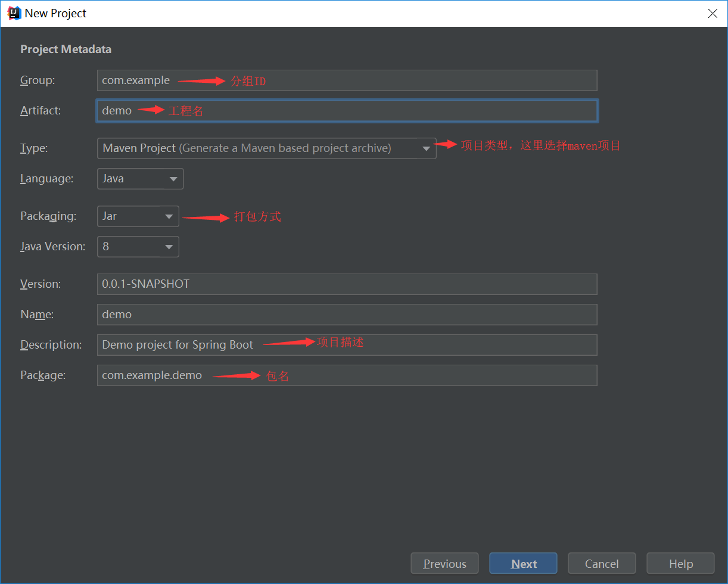The width and height of the screenshot is (728, 584).
Task: Click the Version label
Action: [x=41, y=284]
